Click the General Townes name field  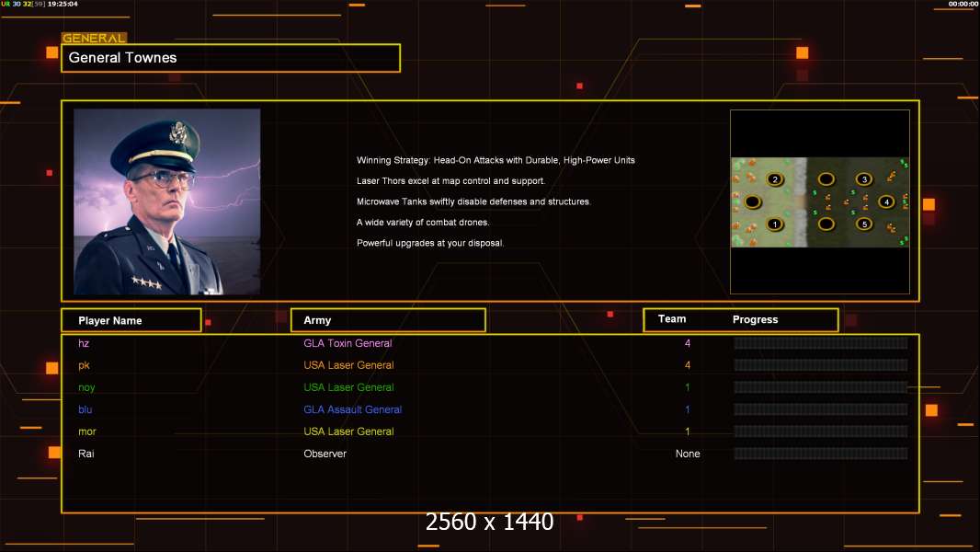click(230, 58)
